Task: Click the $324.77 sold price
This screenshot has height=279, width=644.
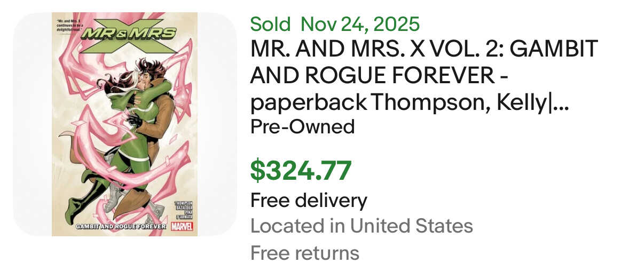Action: click(x=301, y=171)
